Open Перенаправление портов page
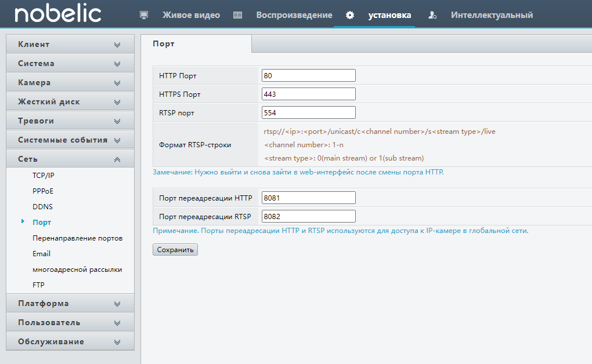Image resolution: width=592 pixels, height=364 pixels. (x=77, y=238)
